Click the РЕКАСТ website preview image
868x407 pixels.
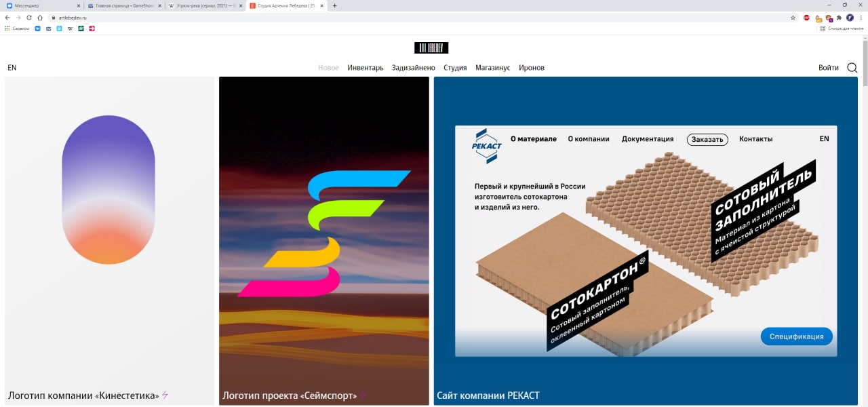click(x=646, y=241)
